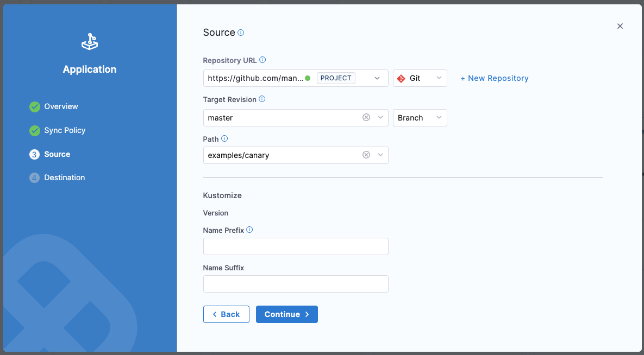Click info icon beside Name Prefix label
644x355 pixels.
(x=249, y=230)
